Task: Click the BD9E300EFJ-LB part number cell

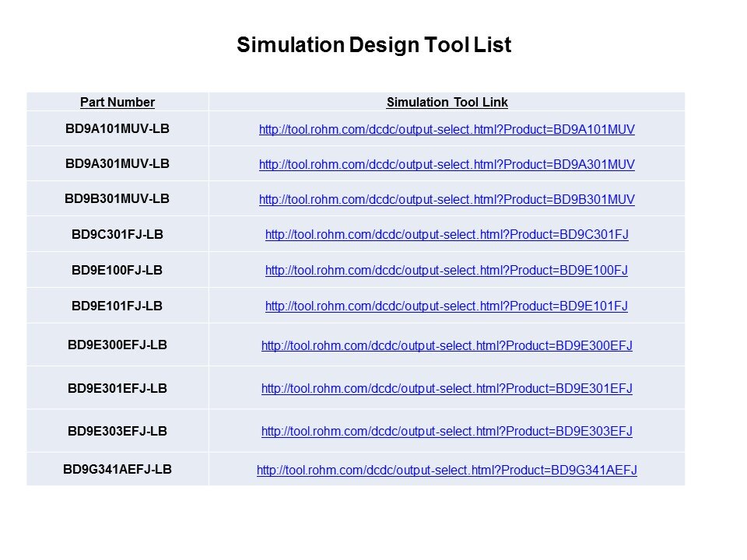Action: click(x=117, y=345)
